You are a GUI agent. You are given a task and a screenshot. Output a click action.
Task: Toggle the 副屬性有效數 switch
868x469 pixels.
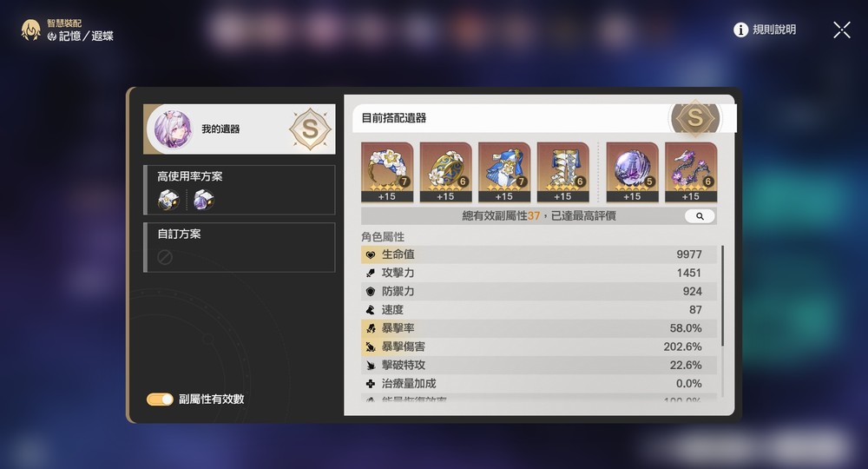160,400
